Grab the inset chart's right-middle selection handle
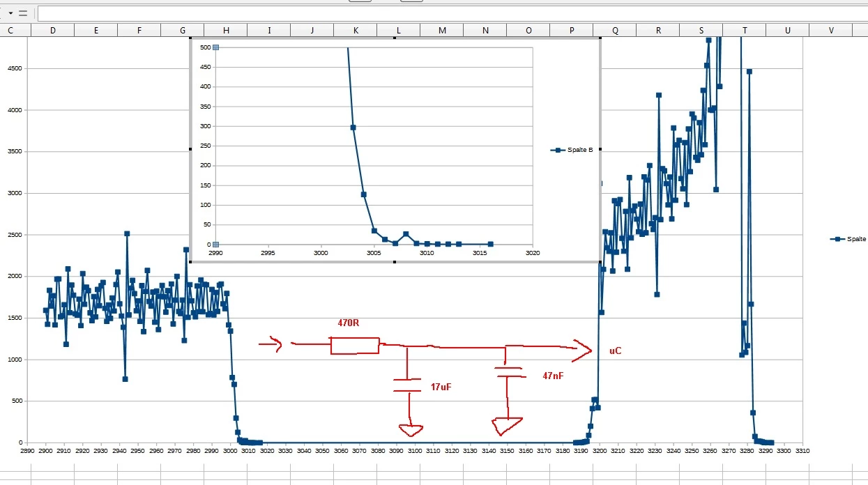 [600, 149]
